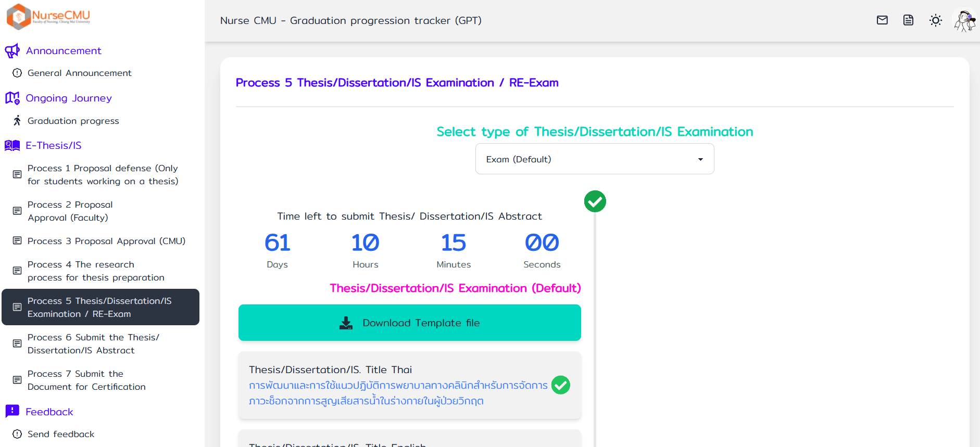Open the user profile avatar
The height and width of the screenshot is (447, 980).
click(x=964, y=21)
